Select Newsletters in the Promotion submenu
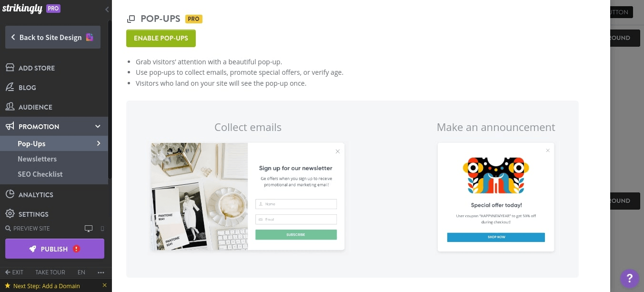644x292 pixels. (37, 159)
